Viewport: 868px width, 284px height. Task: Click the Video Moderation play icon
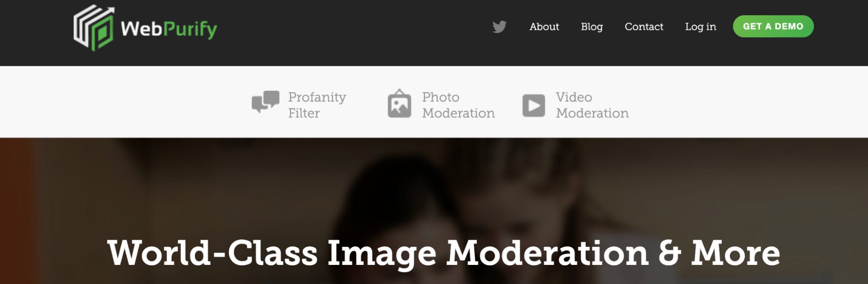pos(534,106)
